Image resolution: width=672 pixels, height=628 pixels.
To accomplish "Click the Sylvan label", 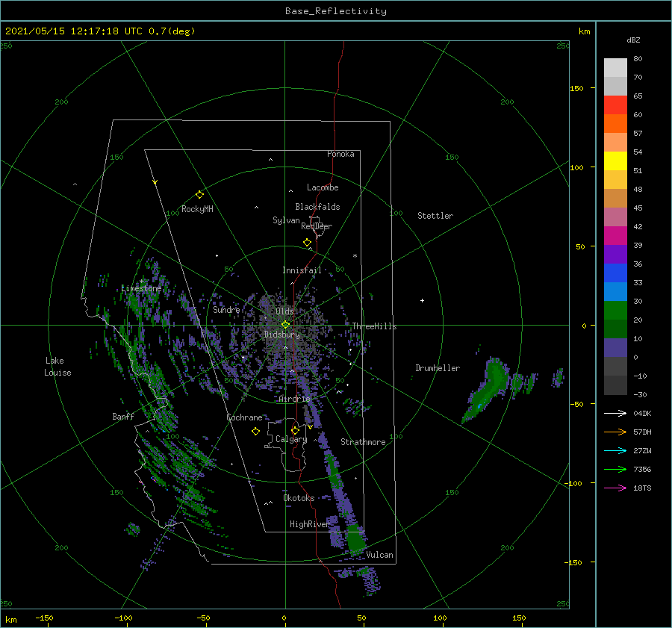I will 286,220.
